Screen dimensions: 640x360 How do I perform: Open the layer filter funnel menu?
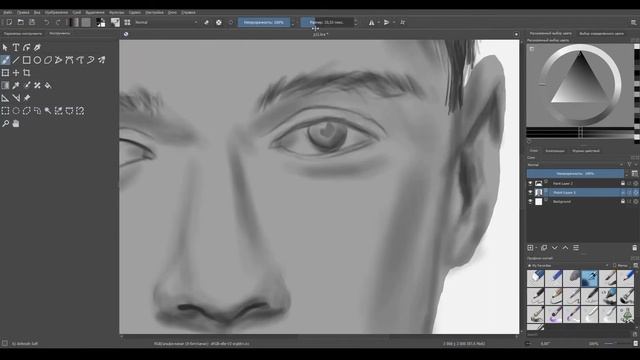click(x=630, y=165)
